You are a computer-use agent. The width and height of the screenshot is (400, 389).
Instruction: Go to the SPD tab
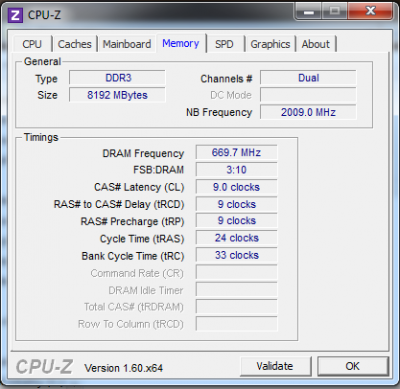[x=224, y=44]
